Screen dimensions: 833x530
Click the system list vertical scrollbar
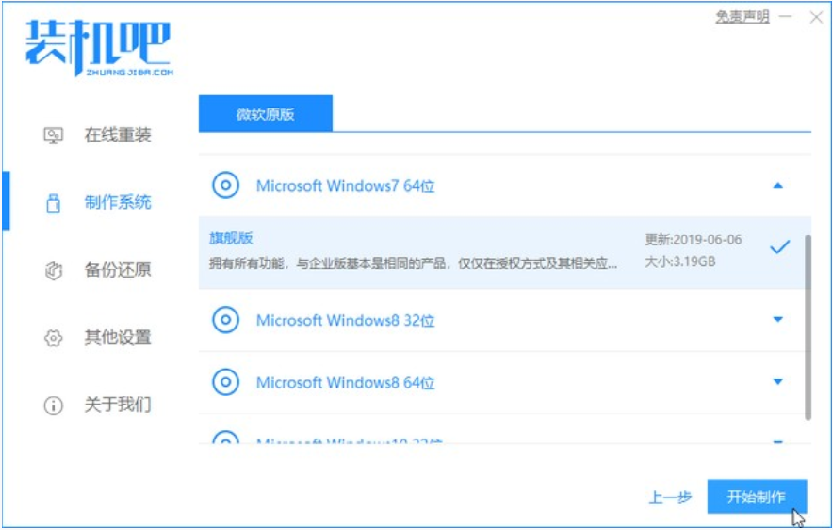coord(808,328)
